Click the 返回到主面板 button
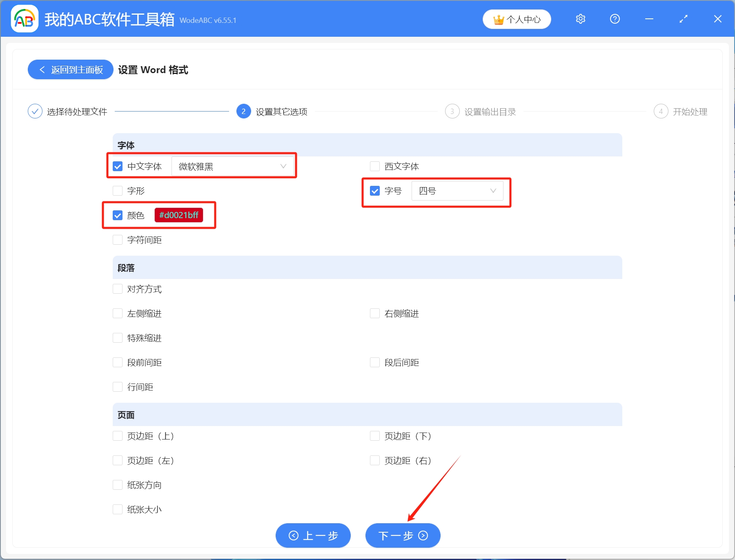 pyautogui.click(x=70, y=69)
